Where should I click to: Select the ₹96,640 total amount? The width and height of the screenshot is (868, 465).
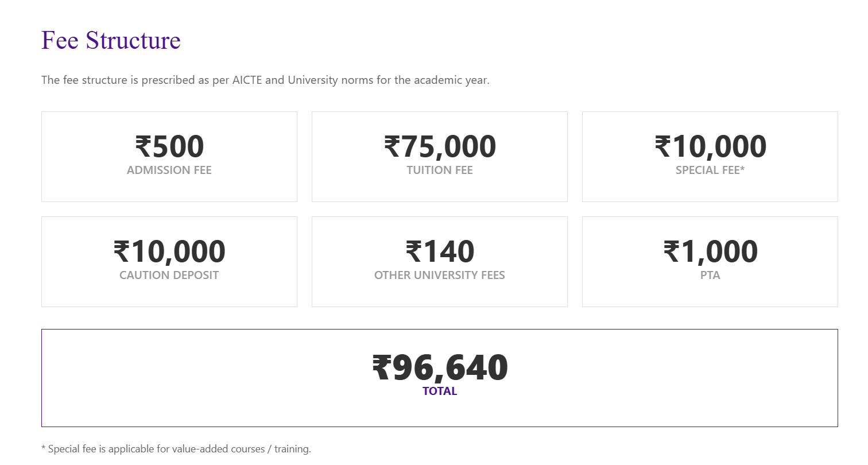tap(440, 367)
